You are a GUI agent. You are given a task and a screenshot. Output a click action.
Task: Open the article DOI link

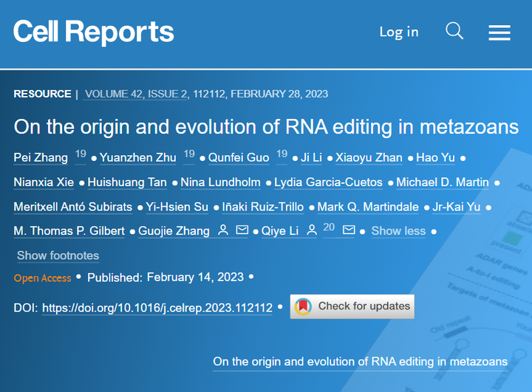(x=157, y=308)
